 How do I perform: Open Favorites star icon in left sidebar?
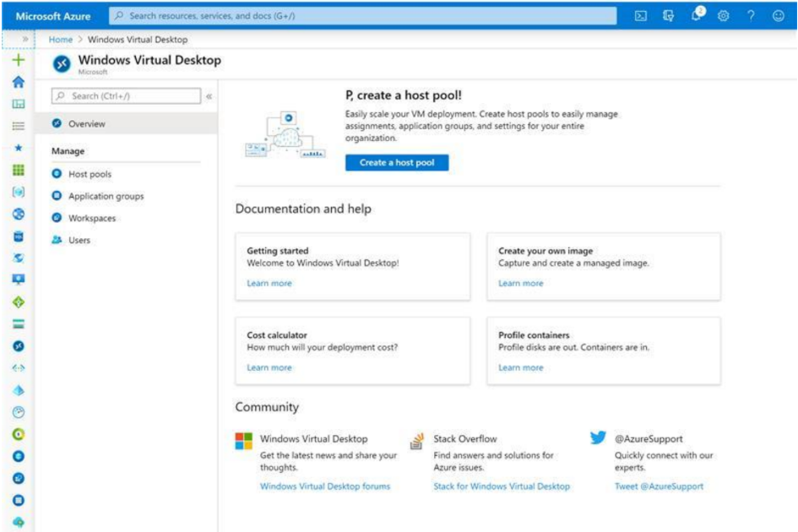18,148
